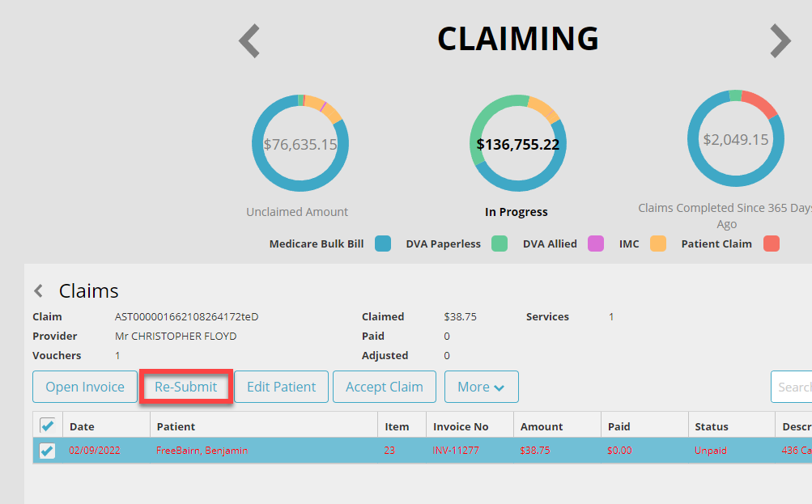This screenshot has height=504, width=812.
Task: Click item number 23 cell
Action: pos(389,450)
